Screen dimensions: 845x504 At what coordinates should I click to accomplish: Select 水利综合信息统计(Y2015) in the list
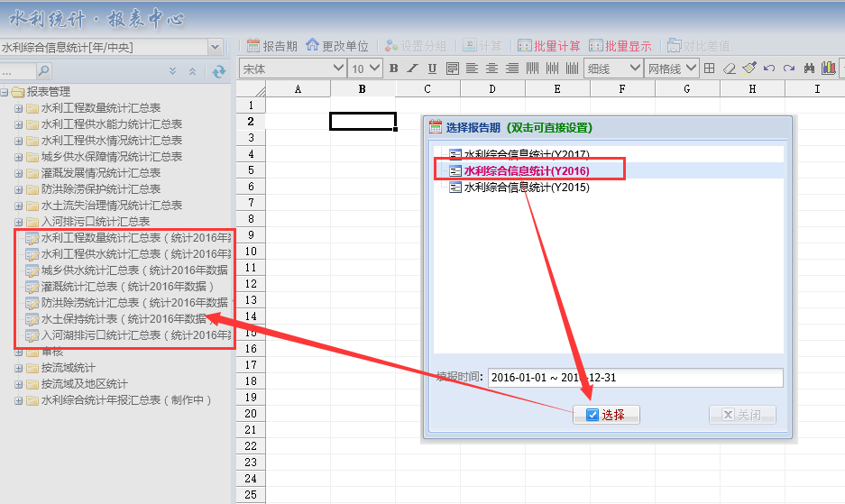pos(525,188)
